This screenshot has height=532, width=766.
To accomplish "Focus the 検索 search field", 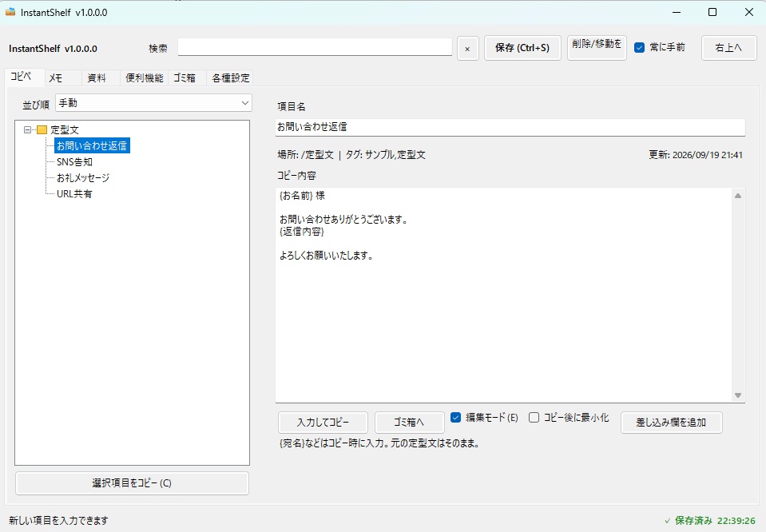I will 315,47.
